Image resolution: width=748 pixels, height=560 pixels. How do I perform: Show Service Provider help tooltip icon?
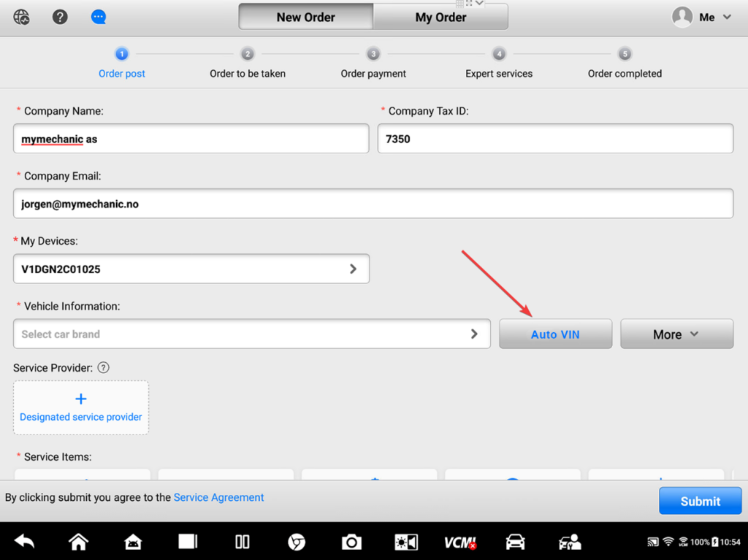pos(103,368)
